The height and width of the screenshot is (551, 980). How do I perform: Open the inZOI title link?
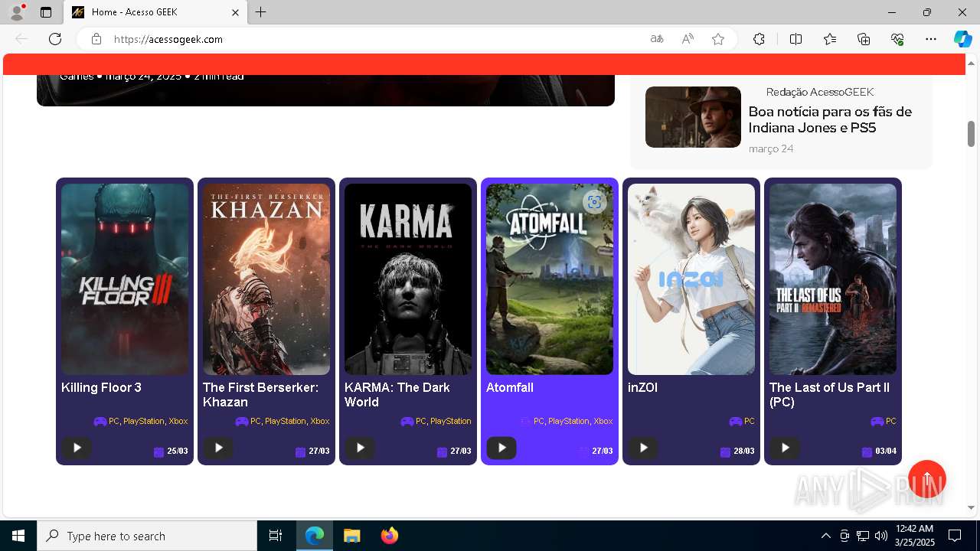click(x=642, y=387)
